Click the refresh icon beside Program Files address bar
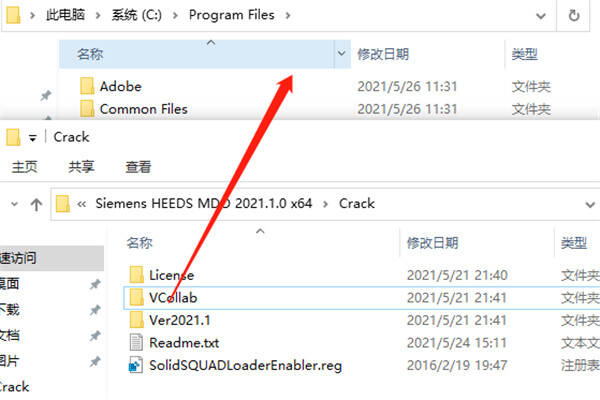Screen dimensions: 600x400 (x=574, y=15)
